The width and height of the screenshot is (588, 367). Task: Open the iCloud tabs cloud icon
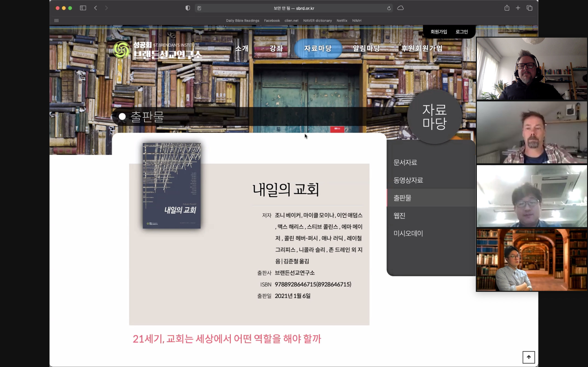pos(400,8)
